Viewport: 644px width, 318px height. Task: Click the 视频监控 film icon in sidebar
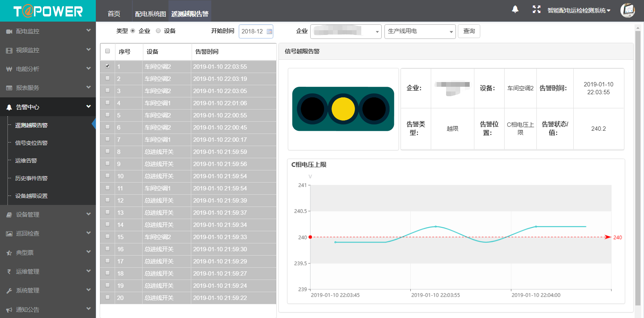click(9, 50)
